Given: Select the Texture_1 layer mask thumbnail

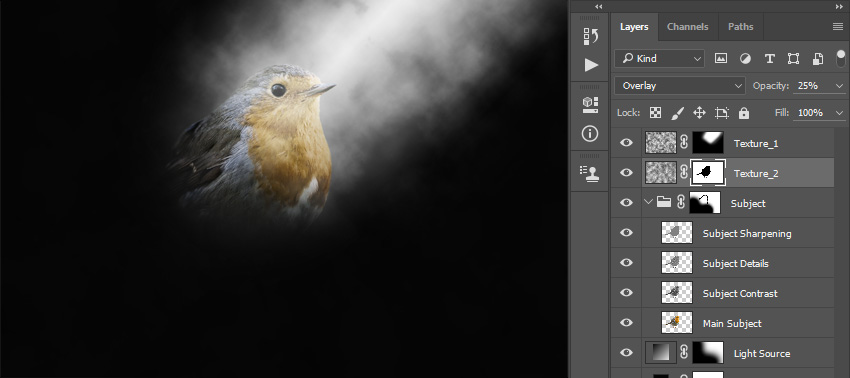Looking at the screenshot, I should tap(708, 143).
